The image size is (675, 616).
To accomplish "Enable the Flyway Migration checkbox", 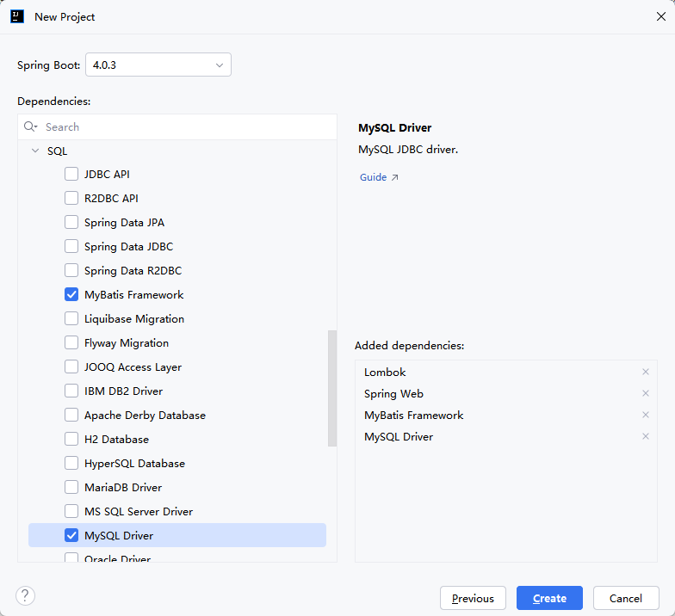I will coord(71,342).
